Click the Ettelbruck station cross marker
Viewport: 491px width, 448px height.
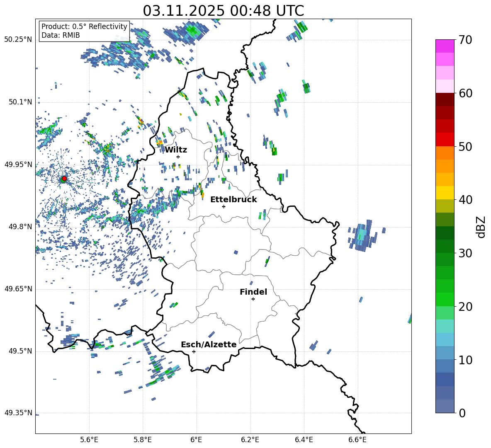pyautogui.click(x=224, y=206)
